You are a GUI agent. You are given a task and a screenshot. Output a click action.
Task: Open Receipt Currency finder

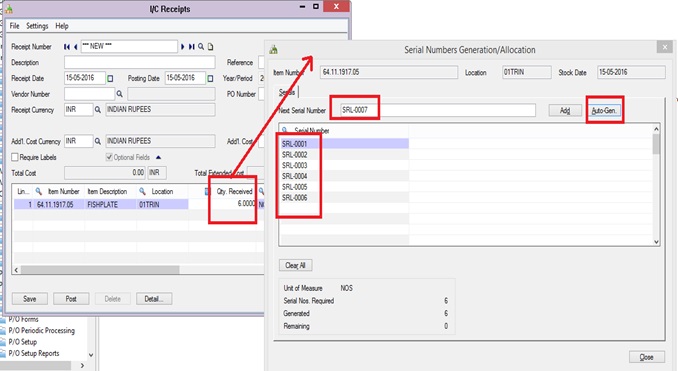tap(98, 110)
